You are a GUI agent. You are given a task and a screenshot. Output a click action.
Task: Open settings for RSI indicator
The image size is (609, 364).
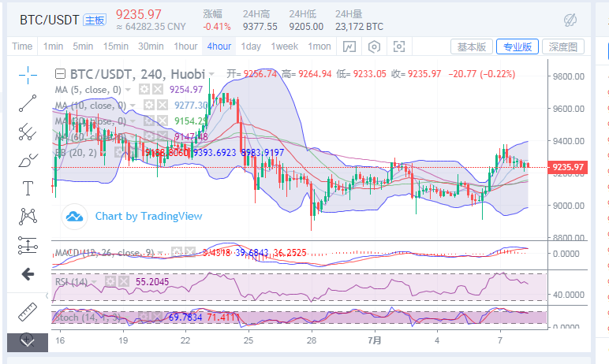pyautogui.click(x=110, y=281)
